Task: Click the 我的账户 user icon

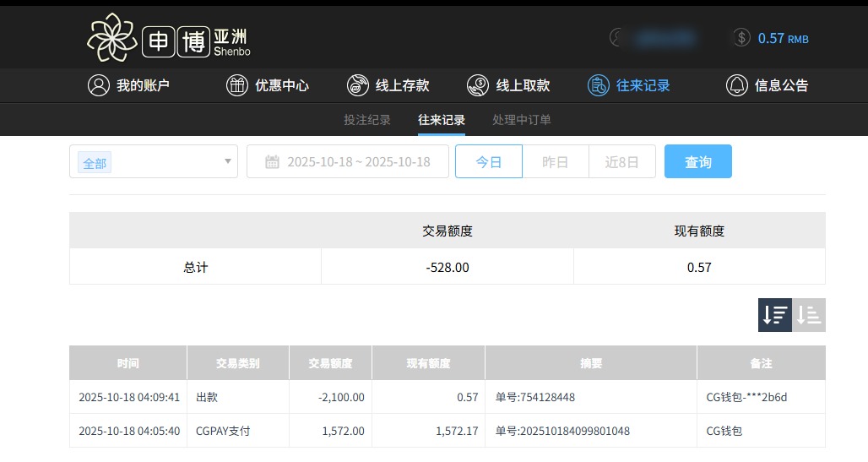Action: 99,85
